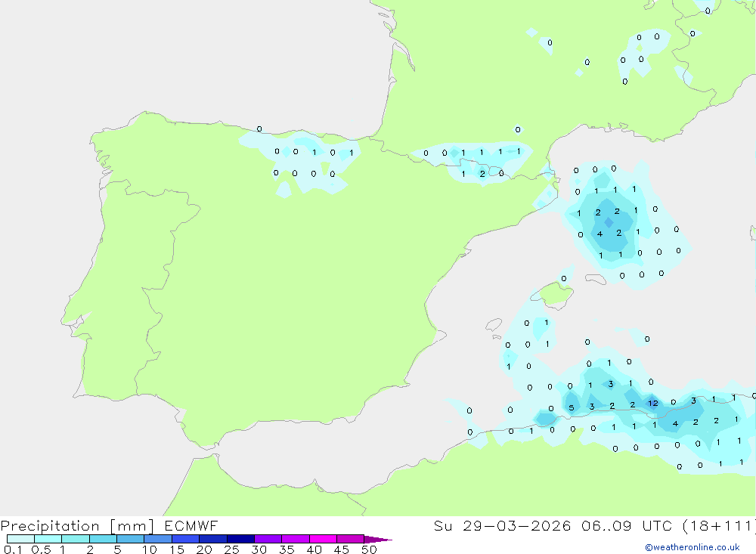Click the '(18+111)' forecast offset text
Image resolution: width=756 pixels, height=554 pixels.
(x=720, y=525)
